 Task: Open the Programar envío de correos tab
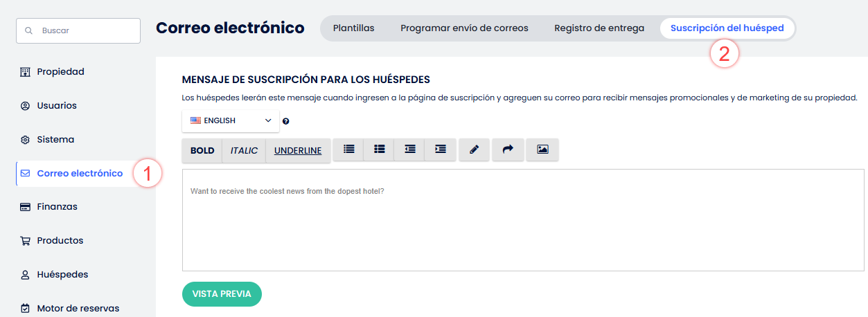[x=464, y=28]
